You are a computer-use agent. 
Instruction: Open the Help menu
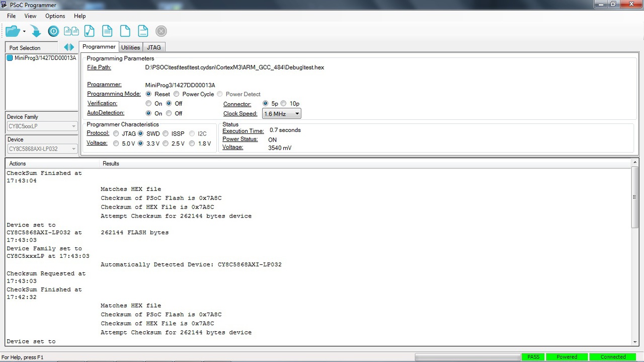(80, 16)
